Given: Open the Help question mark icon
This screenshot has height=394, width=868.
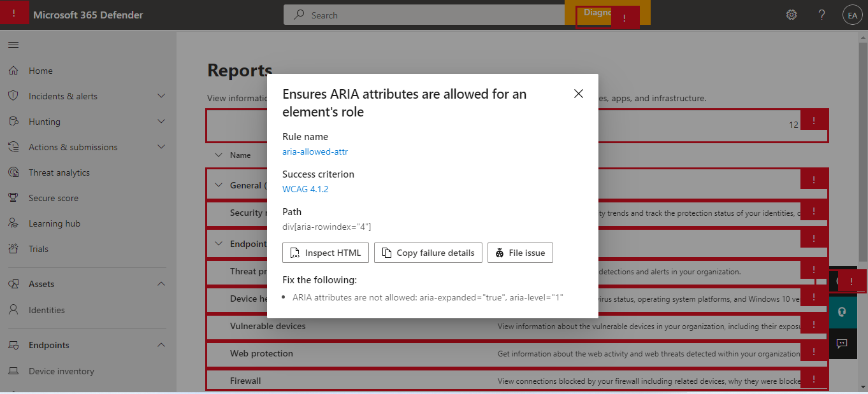Looking at the screenshot, I should 822,15.
